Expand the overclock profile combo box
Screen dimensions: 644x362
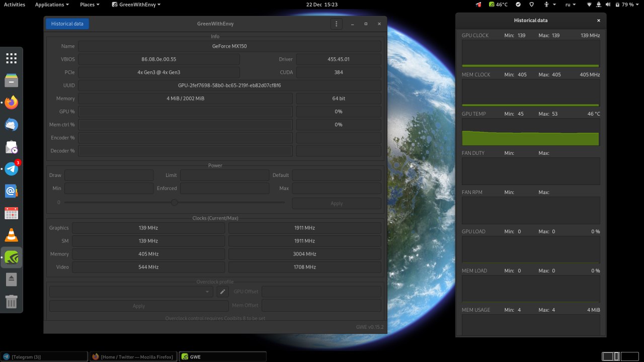tap(132, 292)
